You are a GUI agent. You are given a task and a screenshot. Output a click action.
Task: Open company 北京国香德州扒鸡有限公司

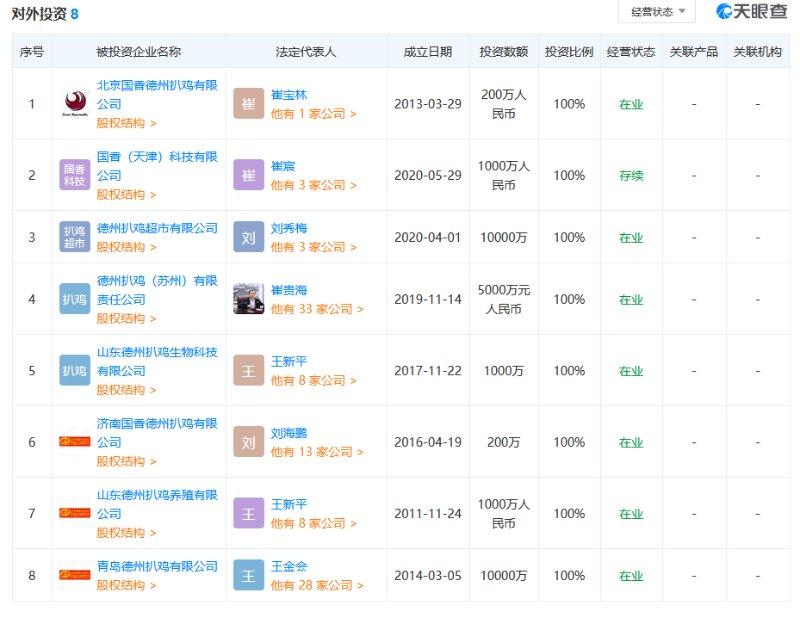[x=157, y=94]
